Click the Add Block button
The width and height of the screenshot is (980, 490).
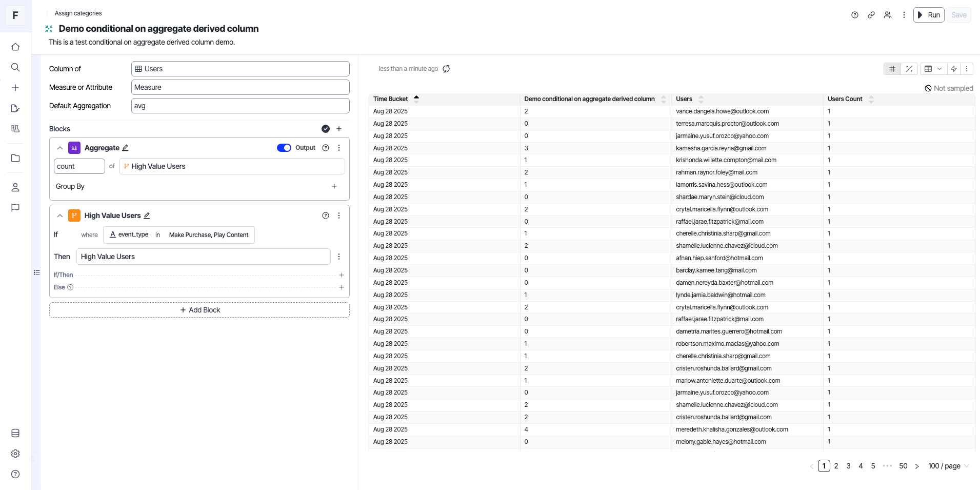point(199,310)
